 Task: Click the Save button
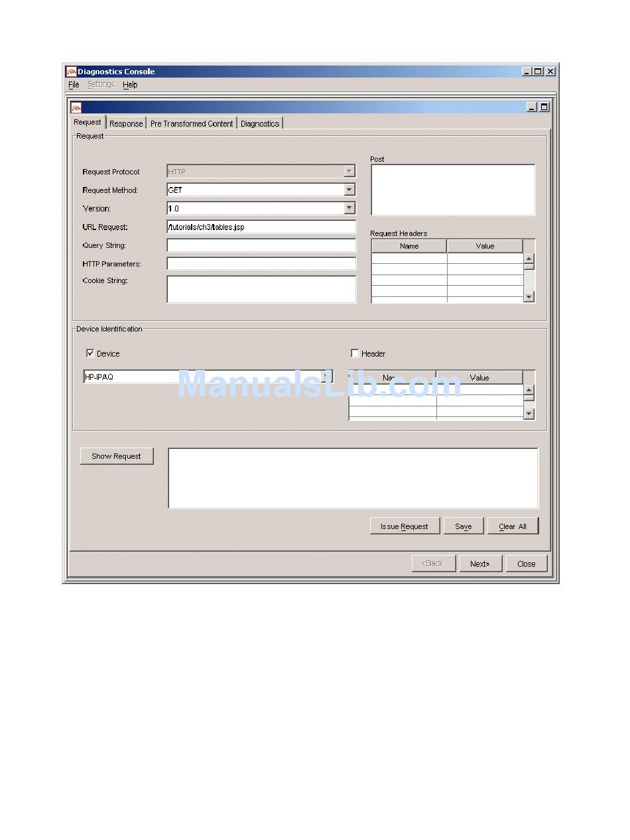tap(464, 526)
